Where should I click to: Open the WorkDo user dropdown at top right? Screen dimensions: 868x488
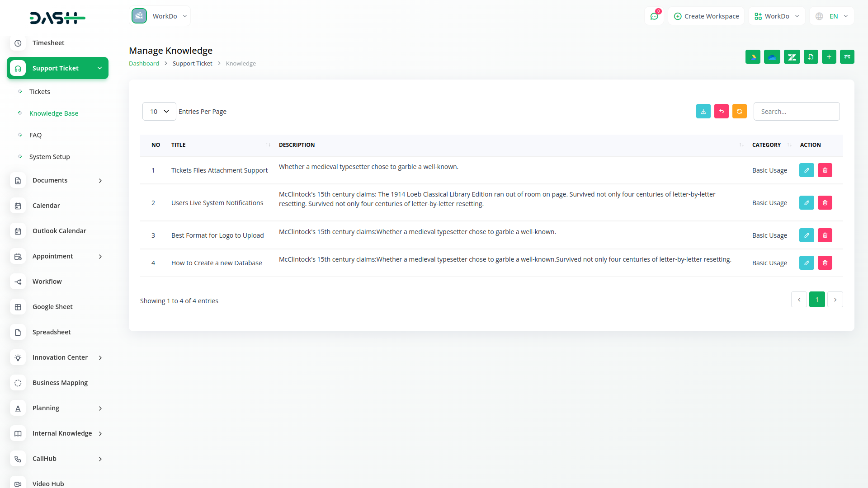click(777, 16)
